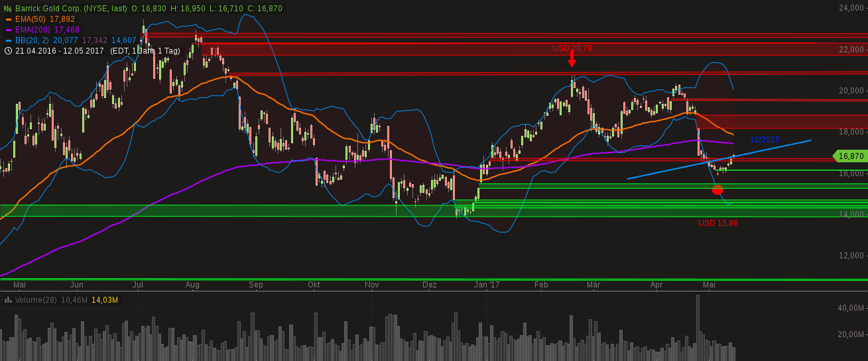Click the red down-arrow marker below USD 20,78
Screen dimensions: 868x361
572,60
